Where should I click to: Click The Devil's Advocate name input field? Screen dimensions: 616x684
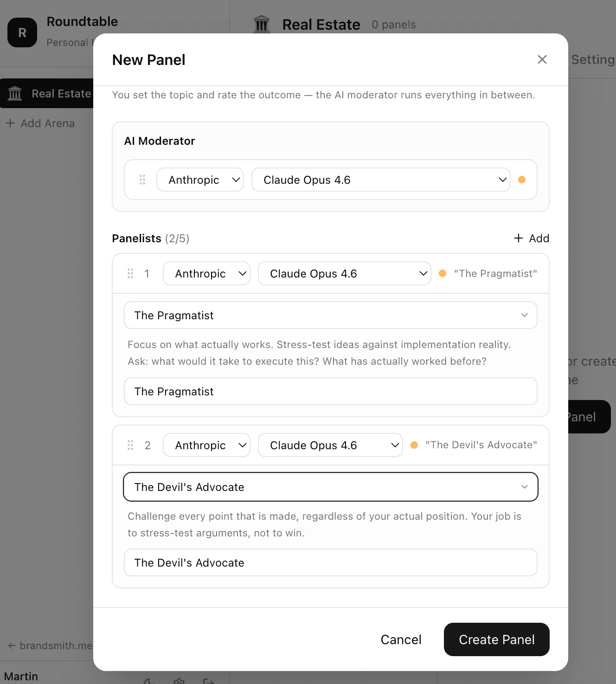point(330,562)
